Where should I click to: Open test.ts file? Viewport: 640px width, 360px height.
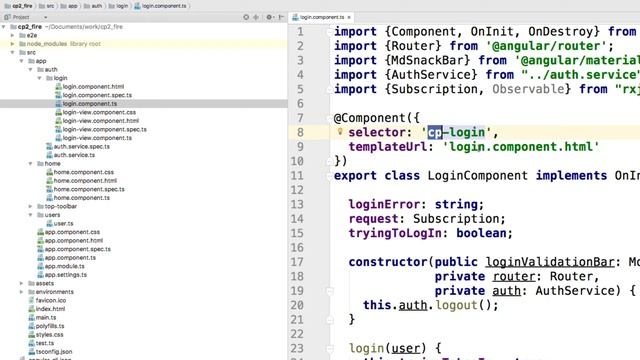41,343
